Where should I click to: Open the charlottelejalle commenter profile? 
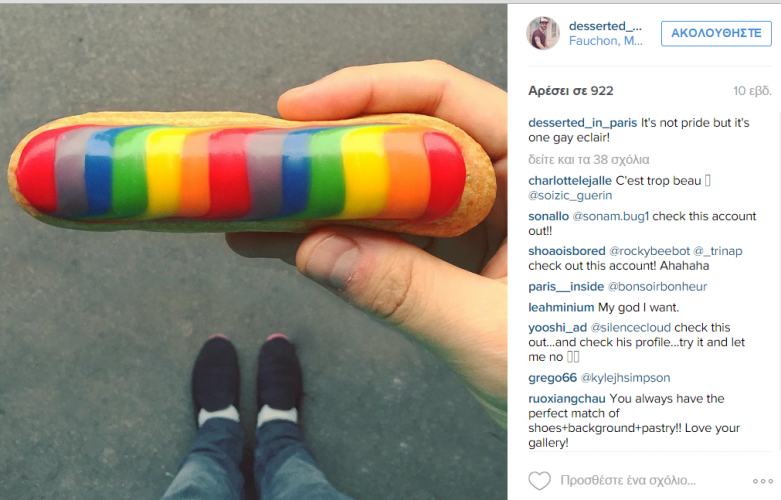[x=570, y=181]
